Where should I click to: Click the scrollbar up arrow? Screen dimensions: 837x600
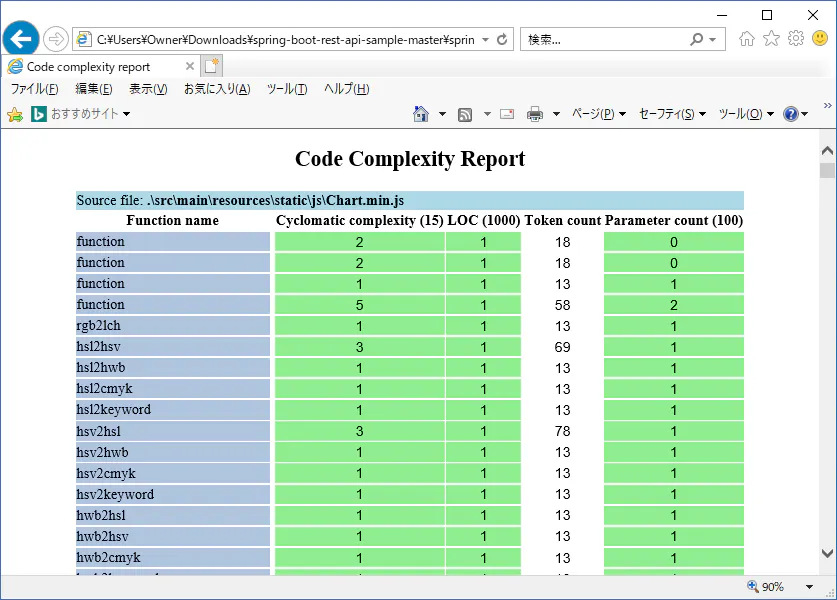coord(827,151)
